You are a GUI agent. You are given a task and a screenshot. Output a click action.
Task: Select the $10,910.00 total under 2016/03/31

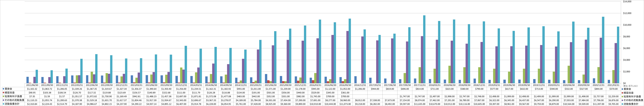click(x=315, y=104)
